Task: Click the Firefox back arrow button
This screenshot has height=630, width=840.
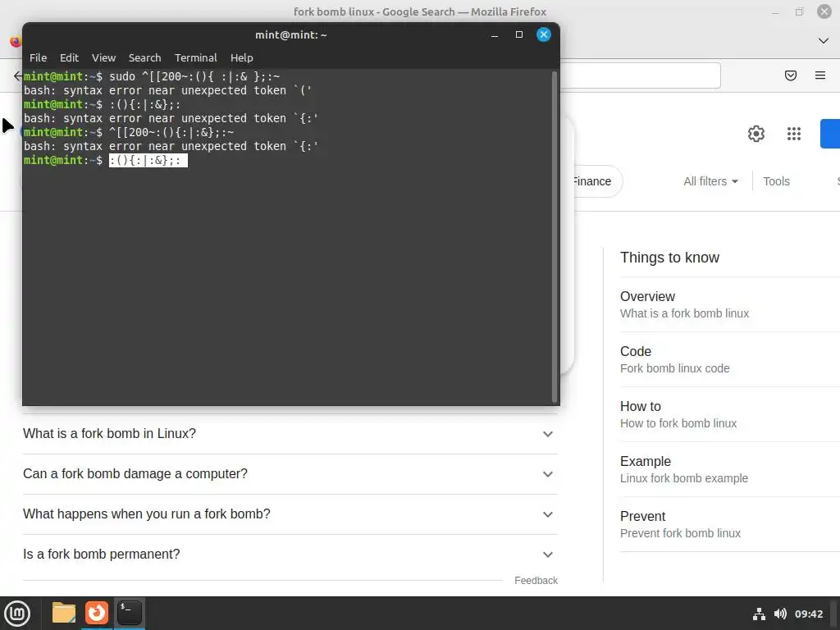Action: click(x=18, y=76)
